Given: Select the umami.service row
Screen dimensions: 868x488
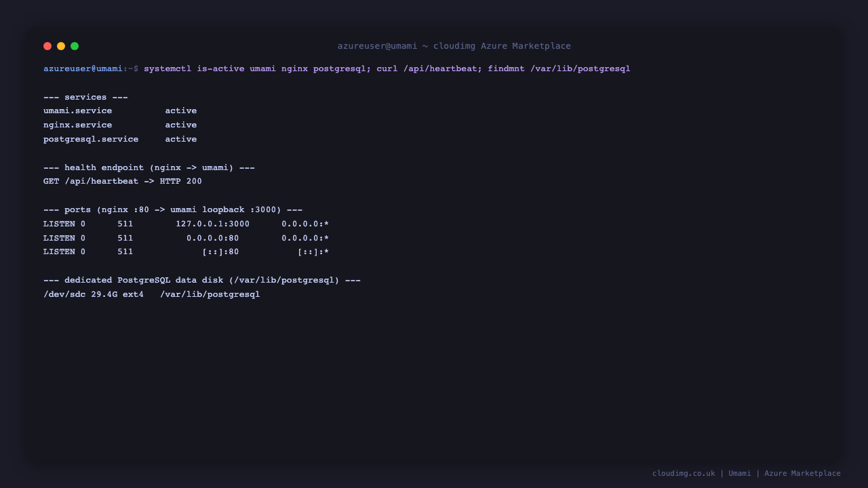Looking at the screenshot, I should [x=120, y=110].
